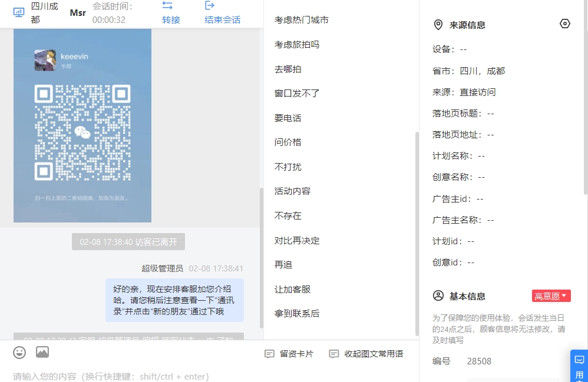Select the quick phrase 窗口发不了
588x382 pixels.
pos(297,93)
